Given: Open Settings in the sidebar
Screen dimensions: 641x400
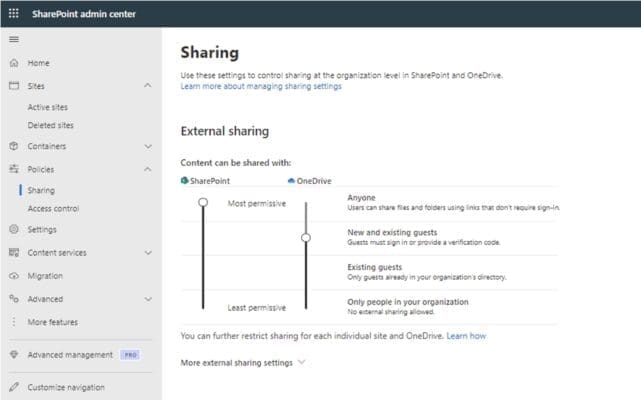Looking at the screenshot, I should (x=42, y=229).
